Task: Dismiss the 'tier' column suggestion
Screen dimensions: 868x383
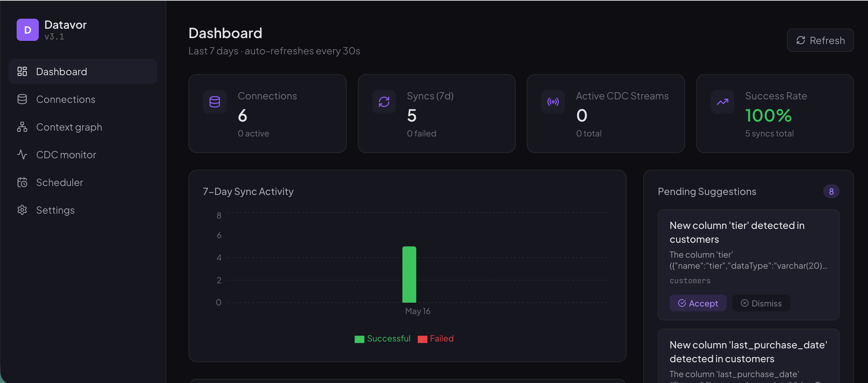Action: point(761,303)
